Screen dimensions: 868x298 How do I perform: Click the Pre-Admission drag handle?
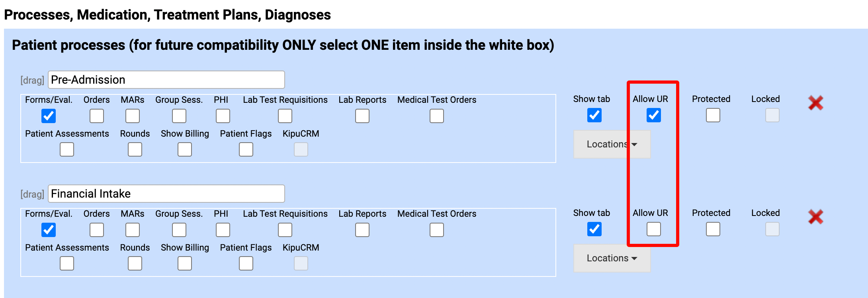click(32, 80)
